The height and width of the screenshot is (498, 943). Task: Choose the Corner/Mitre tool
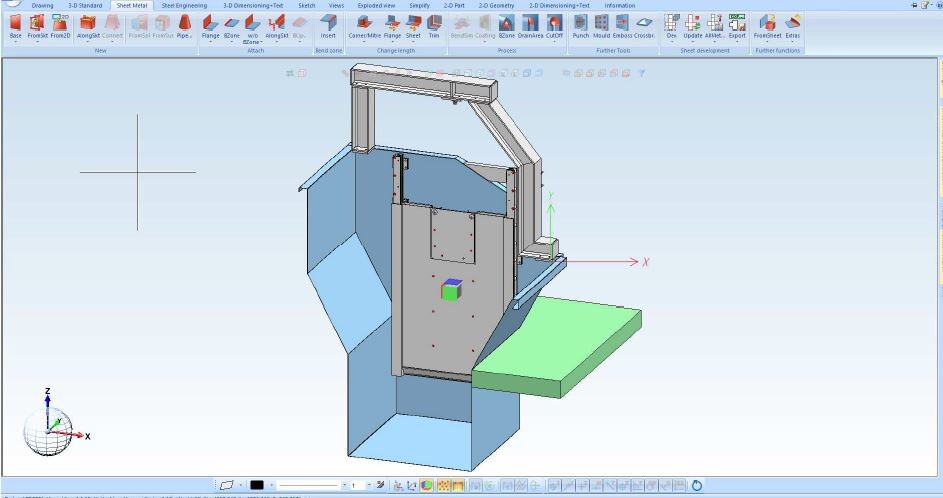[364, 25]
